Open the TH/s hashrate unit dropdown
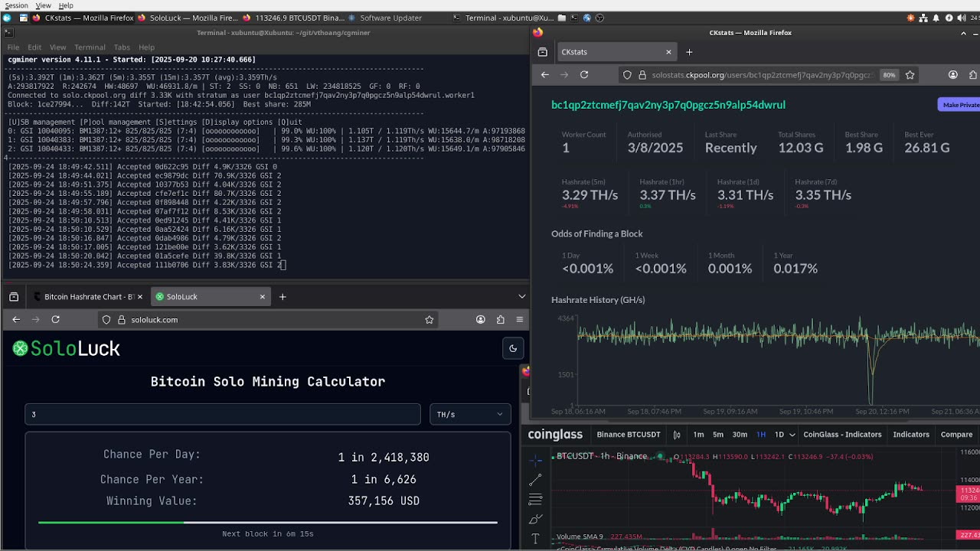Screen dimensions: 980x551 pos(470,414)
